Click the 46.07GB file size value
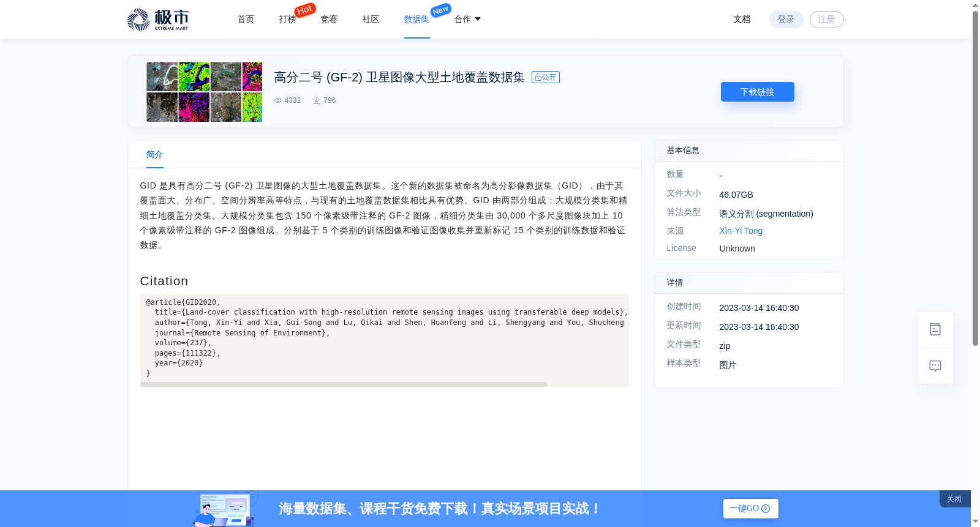Viewport: 980px width, 527px height. (x=736, y=195)
